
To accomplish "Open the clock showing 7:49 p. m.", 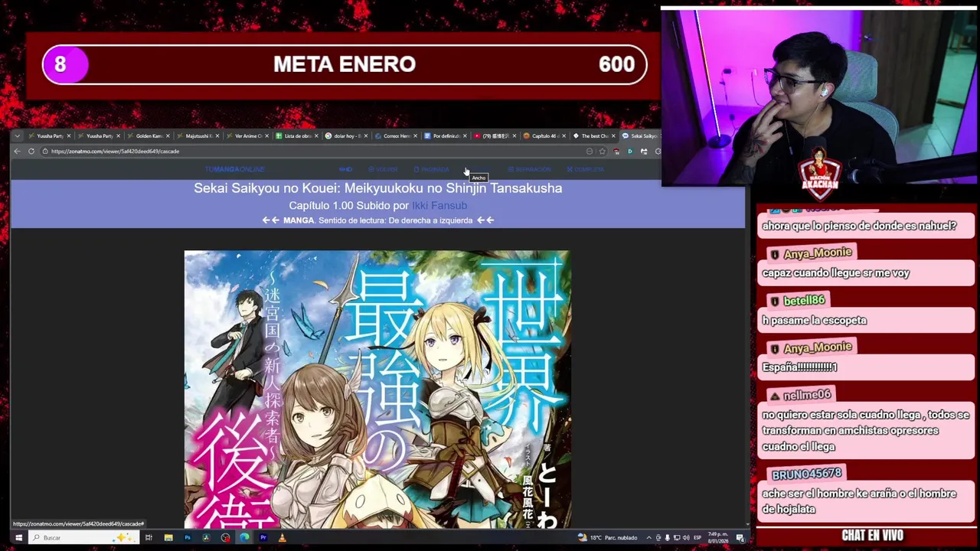I will point(718,538).
